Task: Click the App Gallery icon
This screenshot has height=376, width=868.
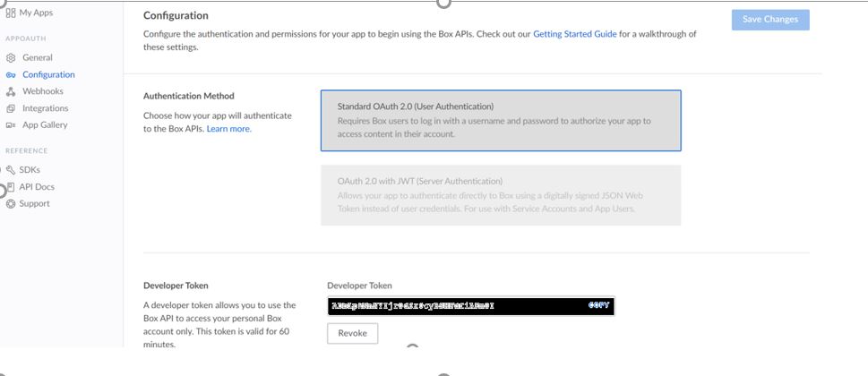Action: pyautogui.click(x=11, y=125)
